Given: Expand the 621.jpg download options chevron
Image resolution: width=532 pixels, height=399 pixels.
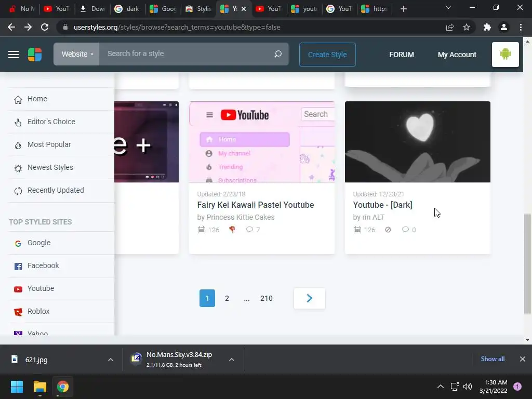Looking at the screenshot, I should click(x=110, y=360).
